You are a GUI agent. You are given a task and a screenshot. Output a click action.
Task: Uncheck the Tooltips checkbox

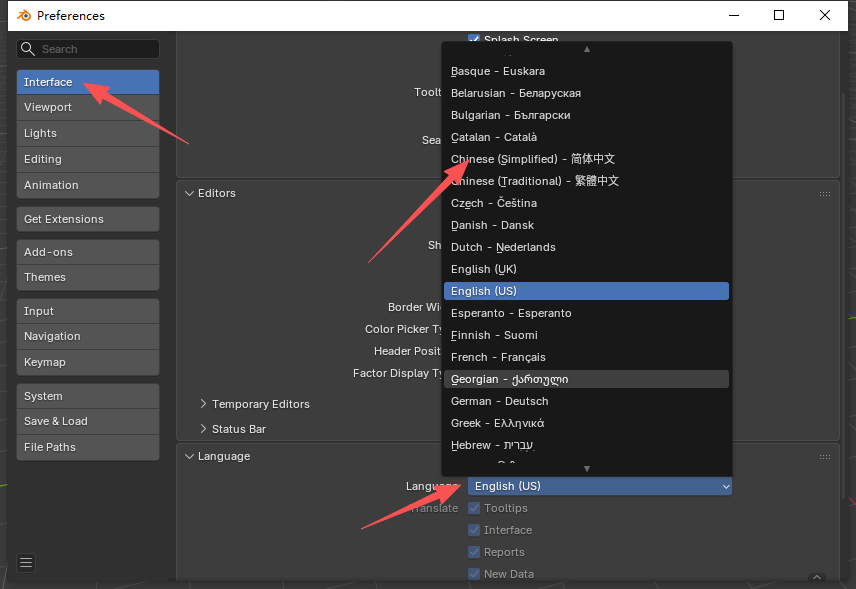pyautogui.click(x=474, y=508)
